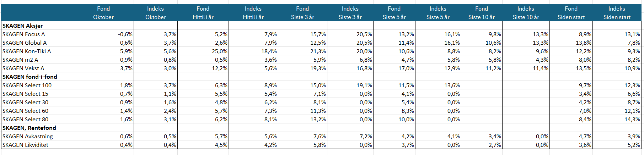Screen dimensions: 644x155
Task: Select the SKAGEN Select 15 cell
Action: 25,94
